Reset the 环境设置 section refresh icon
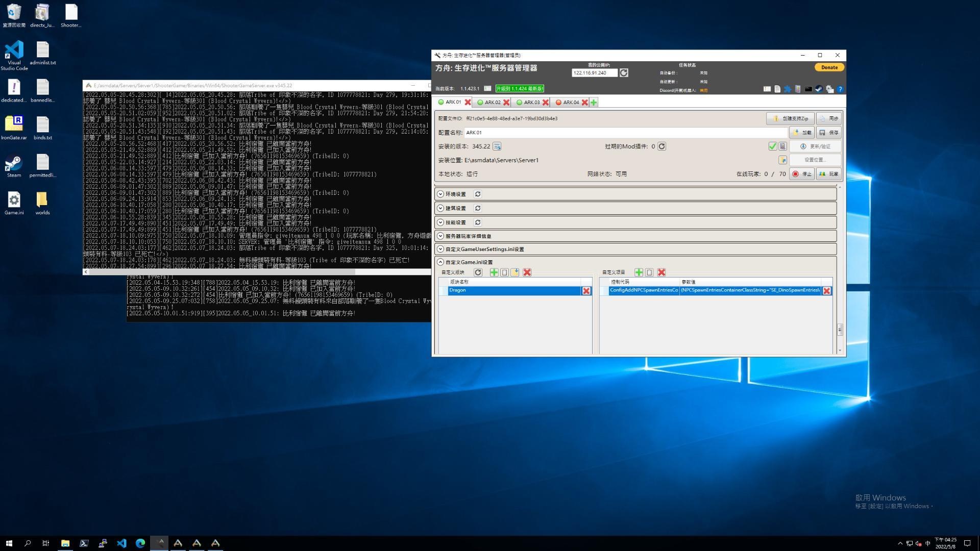Image resolution: width=980 pixels, height=551 pixels. click(478, 194)
